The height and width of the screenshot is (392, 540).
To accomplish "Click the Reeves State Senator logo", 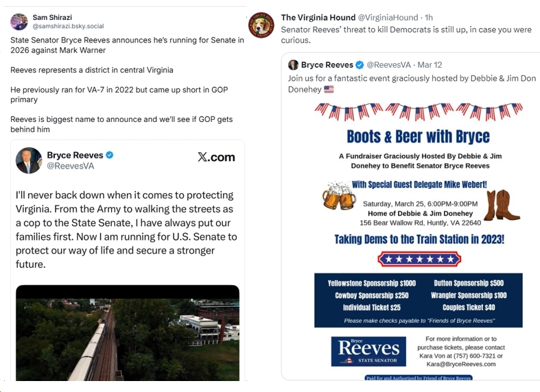I will (x=368, y=351).
